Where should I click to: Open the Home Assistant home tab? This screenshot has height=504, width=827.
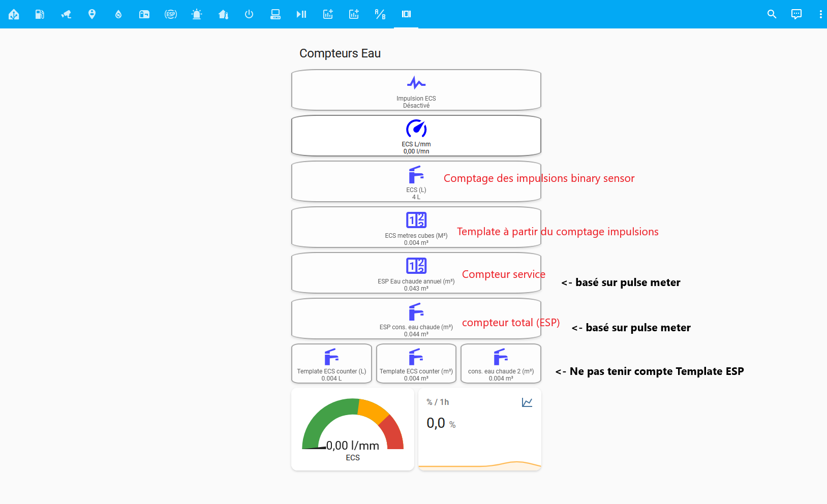pos(14,14)
